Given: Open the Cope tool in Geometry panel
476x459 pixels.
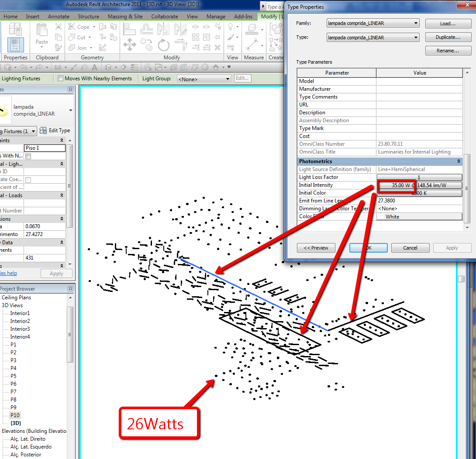Looking at the screenshot, I should pyautogui.click(x=81, y=27).
